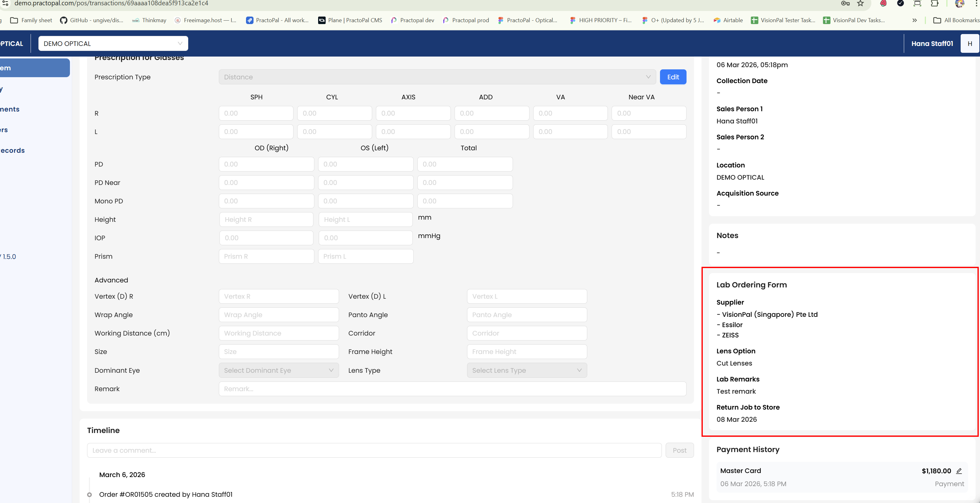
Task: Click the Leave a comment input field
Action: coord(374,450)
